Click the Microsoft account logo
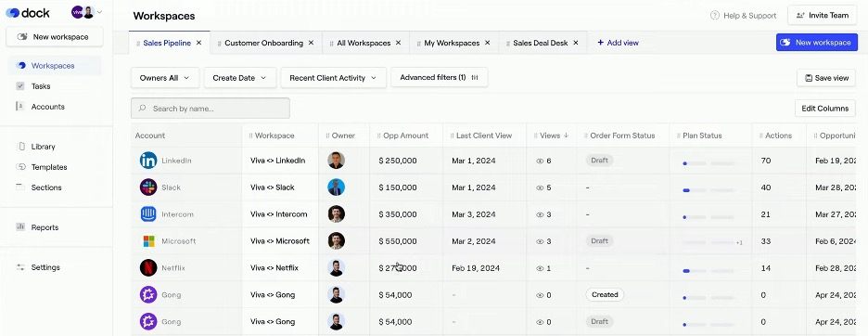The height and width of the screenshot is (336, 868). coord(148,241)
